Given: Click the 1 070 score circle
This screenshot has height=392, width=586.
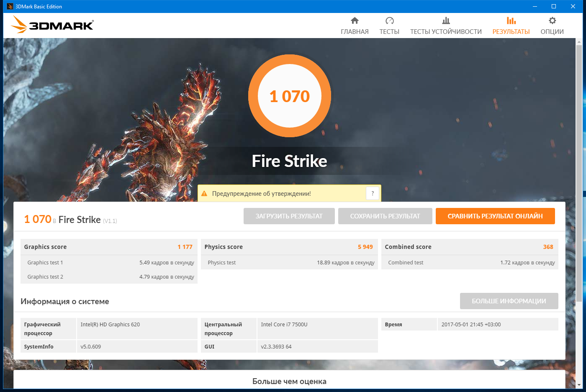Looking at the screenshot, I should click(290, 96).
